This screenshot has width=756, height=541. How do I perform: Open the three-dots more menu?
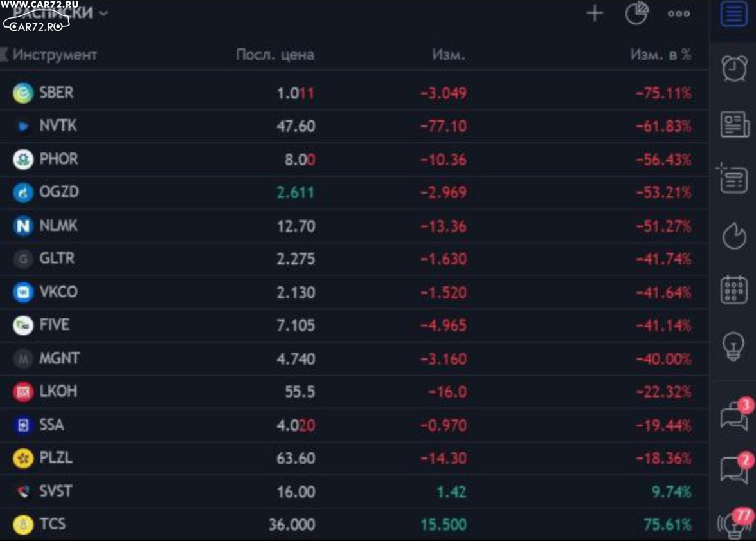(x=678, y=14)
